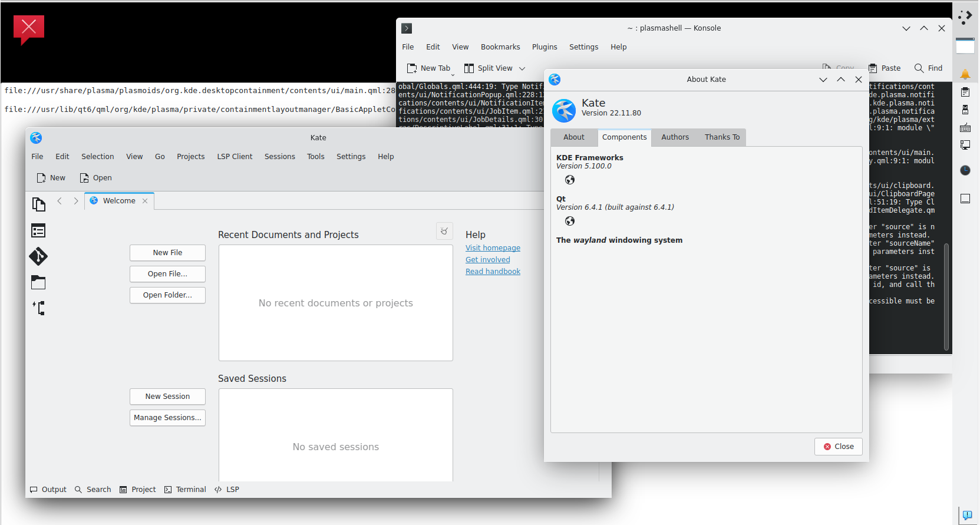Open the Documents sidebar panel in Kate
The height and width of the screenshot is (525, 980).
coord(38,204)
